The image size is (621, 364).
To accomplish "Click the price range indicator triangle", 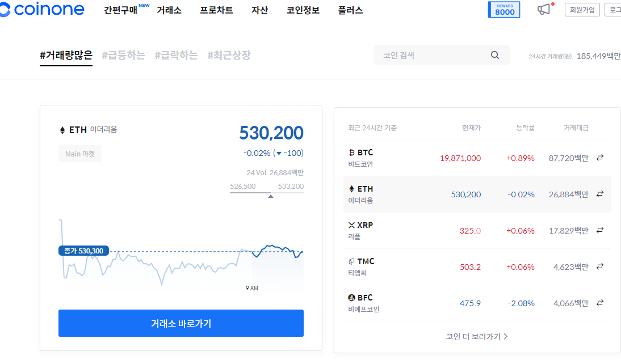I will click(x=271, y=196).
